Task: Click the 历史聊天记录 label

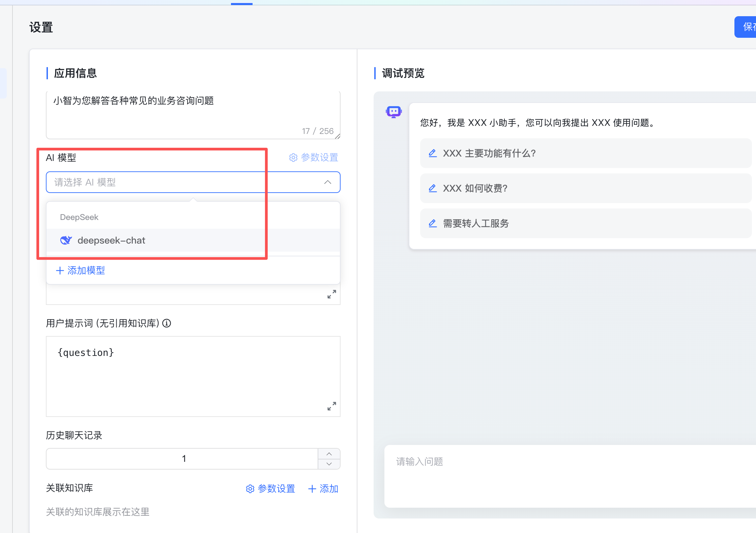Action: [74, 436]
